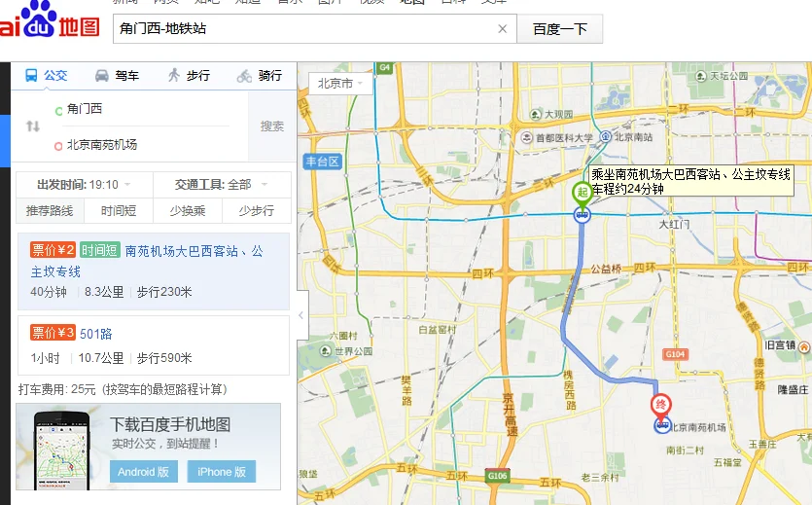Click the 40分钟 duration of first route

(x=49, y=292)
